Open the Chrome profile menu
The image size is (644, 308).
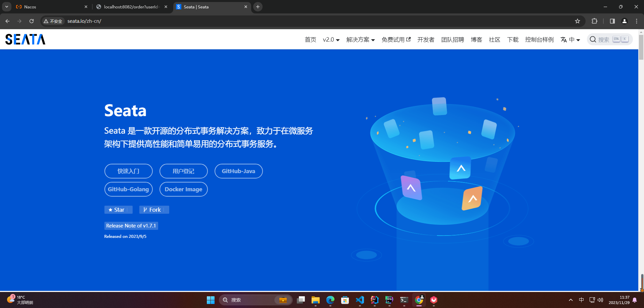pos(625,21)
